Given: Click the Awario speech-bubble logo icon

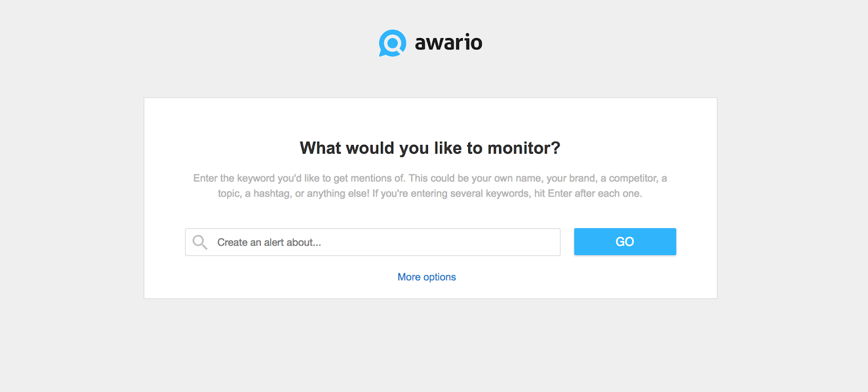Looking at the screenshot, I should point(392,43).
